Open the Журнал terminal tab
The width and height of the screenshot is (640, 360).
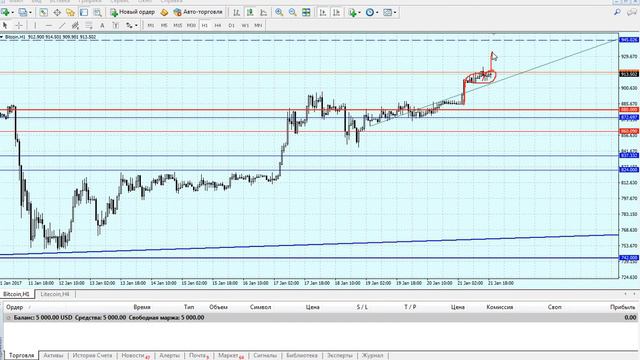[372, 356]
